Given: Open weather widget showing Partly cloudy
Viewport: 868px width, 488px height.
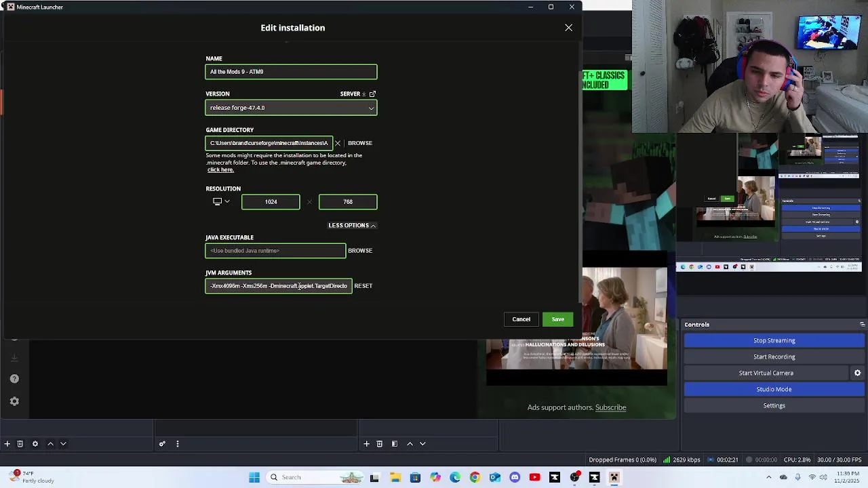Looking at the screenshot, I should point(31,477).
